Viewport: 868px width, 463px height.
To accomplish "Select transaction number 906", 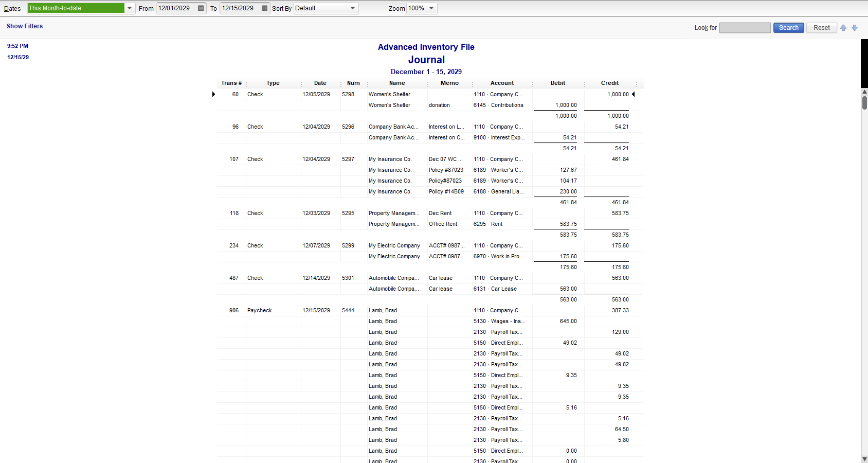I will [234, 310].
